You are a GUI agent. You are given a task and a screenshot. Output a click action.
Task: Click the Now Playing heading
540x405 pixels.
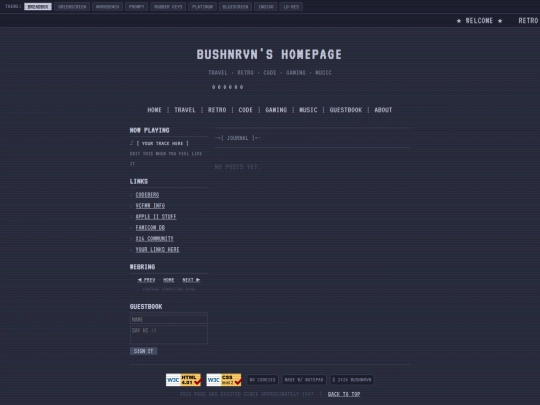[x=149, y=130]
